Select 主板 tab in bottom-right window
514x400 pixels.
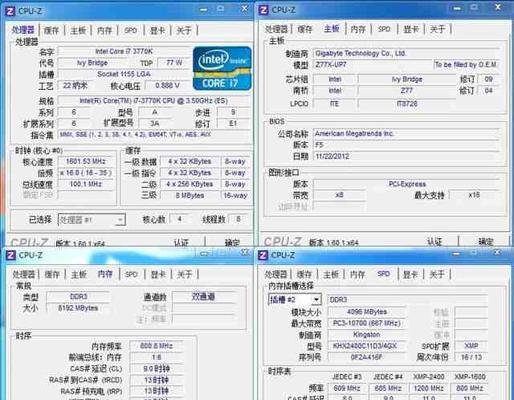(x=331, y=275)
